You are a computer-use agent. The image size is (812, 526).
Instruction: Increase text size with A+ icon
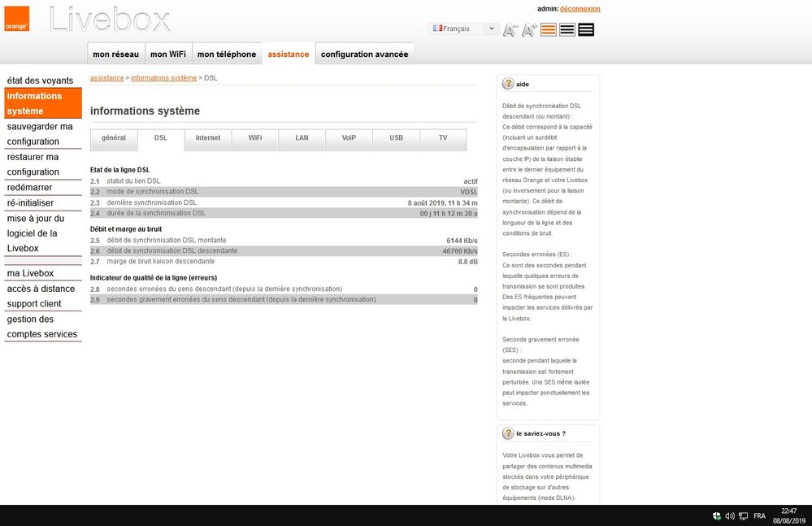pyautogui.click(x=529, y=30)
